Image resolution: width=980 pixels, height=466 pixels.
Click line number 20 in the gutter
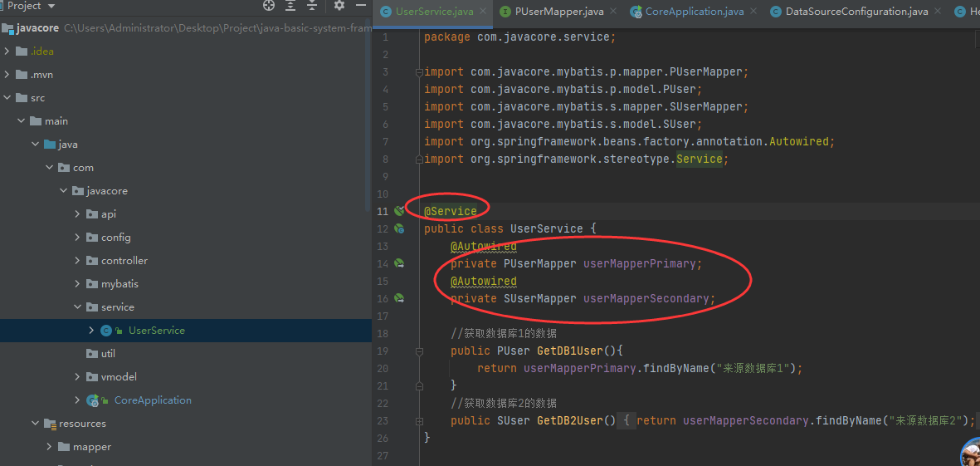pyautogui.click(x=382, y=369)
